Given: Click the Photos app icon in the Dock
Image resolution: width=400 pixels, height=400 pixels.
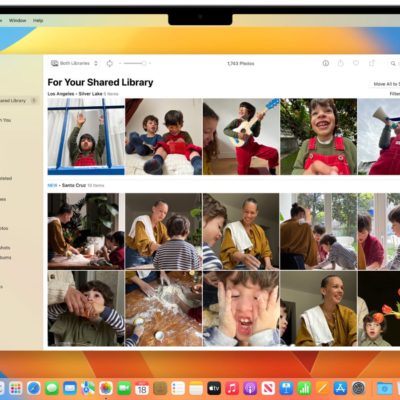Looking at the screenshot, I should click(106, 388).
